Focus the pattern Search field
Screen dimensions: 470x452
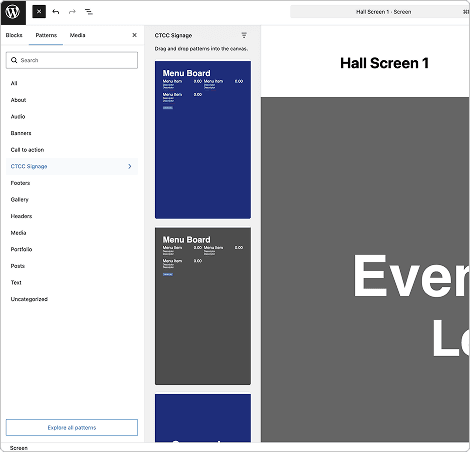click(x=72, y=60)
